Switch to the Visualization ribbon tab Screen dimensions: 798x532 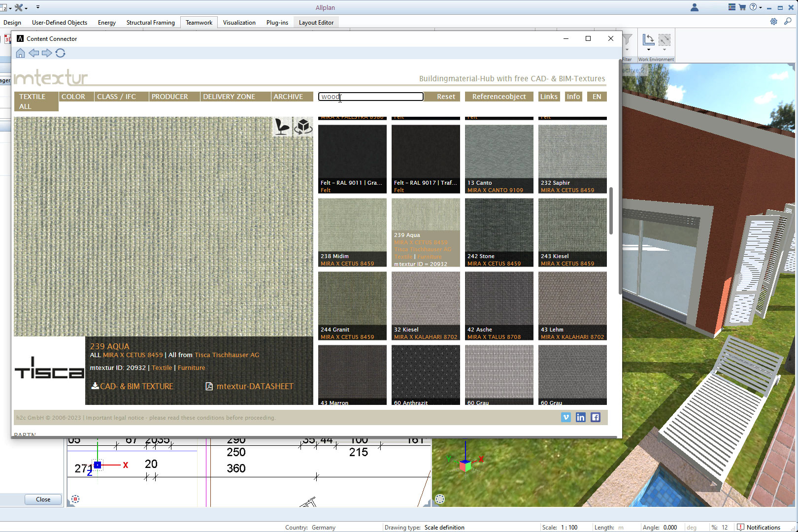[239, 22]
